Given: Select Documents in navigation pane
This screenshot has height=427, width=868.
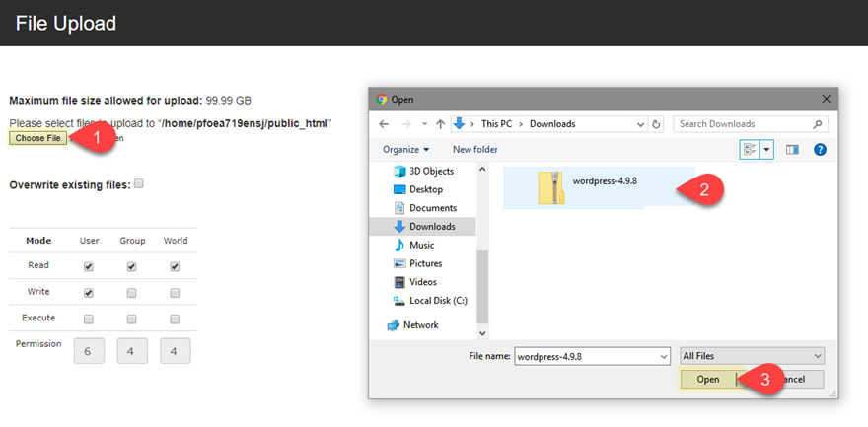Looking at the screenshot, I should pyautogui.click(x=424, y=208).
